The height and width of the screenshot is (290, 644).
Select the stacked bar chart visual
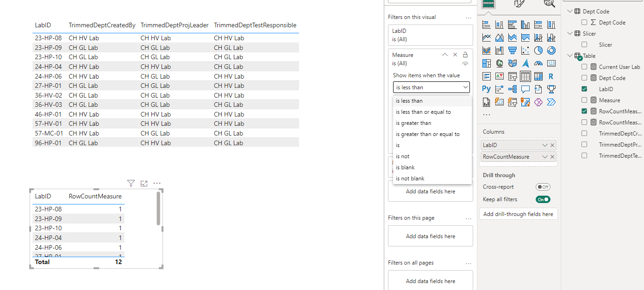tap(487, 25)
